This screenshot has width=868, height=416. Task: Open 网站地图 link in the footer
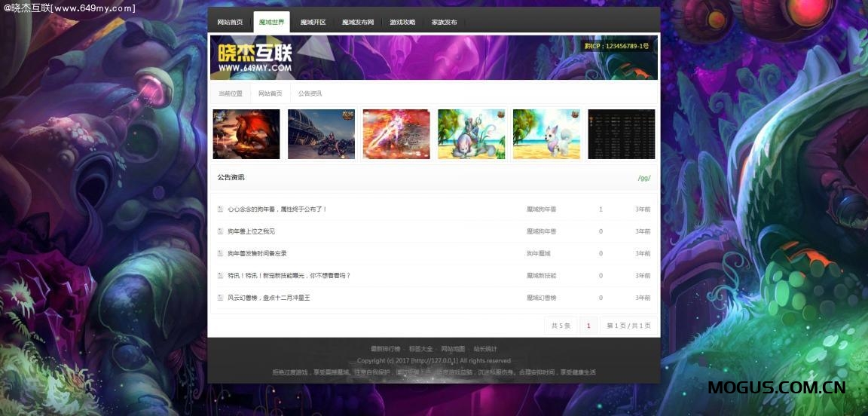click(x=453, y=349)
